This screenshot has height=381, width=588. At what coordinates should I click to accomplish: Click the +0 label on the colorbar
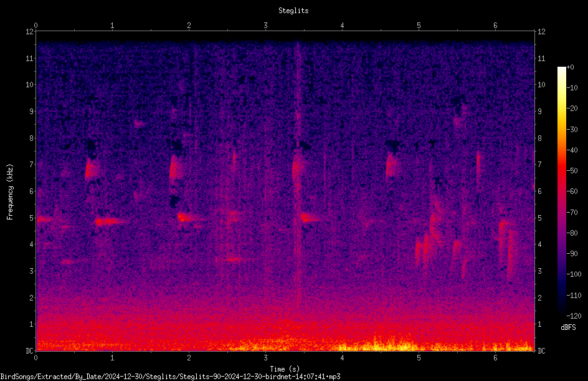pos(570,67)
